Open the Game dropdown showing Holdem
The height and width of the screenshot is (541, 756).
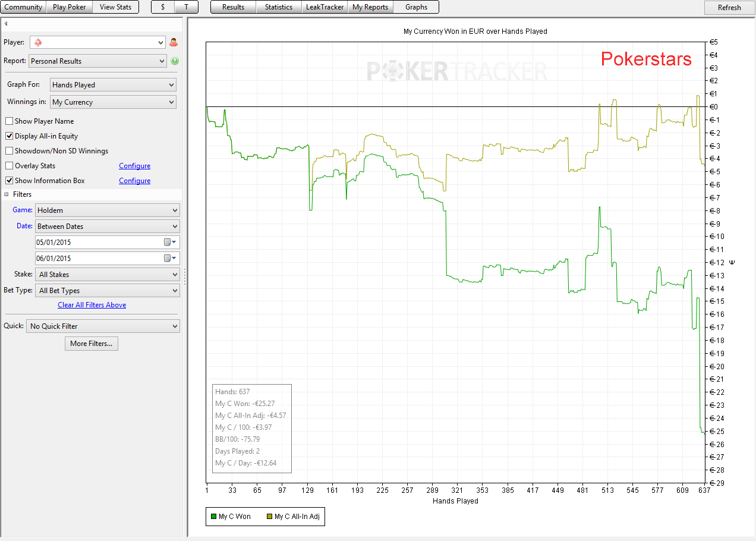point(107,210)
